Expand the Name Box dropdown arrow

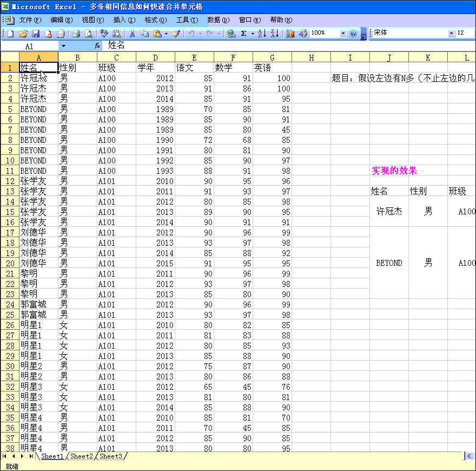pos(63,46)
